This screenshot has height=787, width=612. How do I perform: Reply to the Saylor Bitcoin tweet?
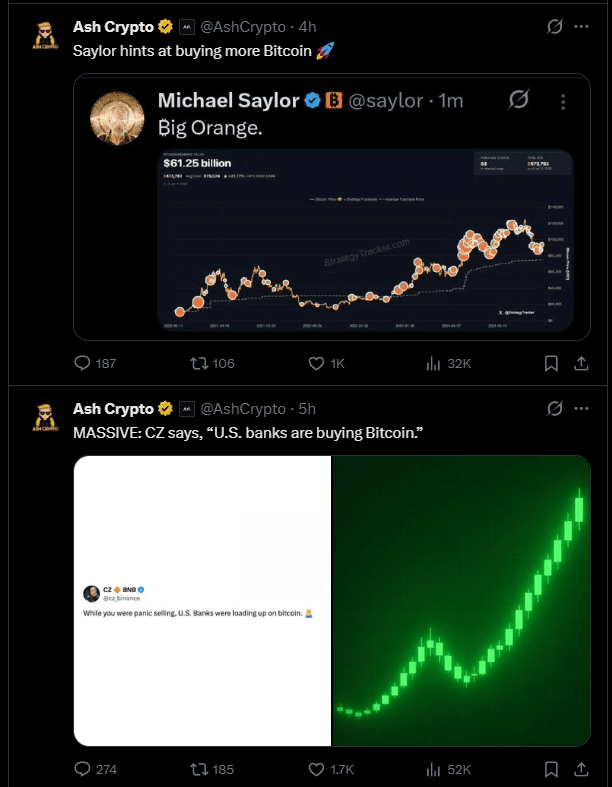pos(84,363)
